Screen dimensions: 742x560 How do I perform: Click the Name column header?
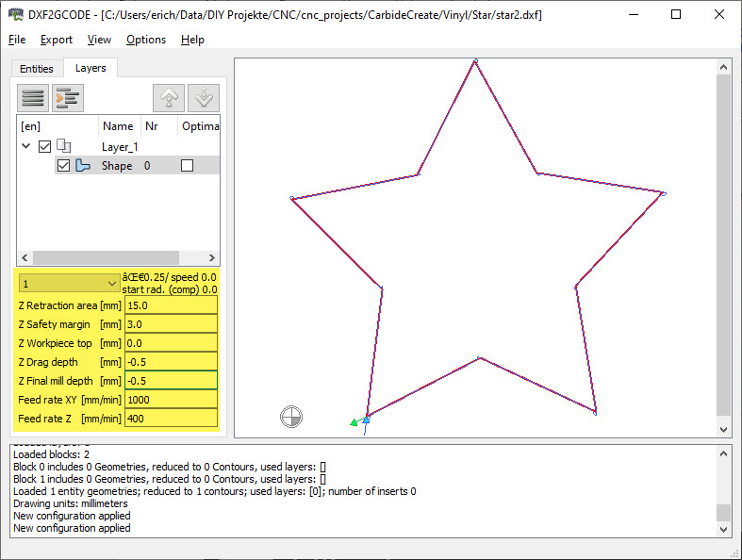click(118, 126)
